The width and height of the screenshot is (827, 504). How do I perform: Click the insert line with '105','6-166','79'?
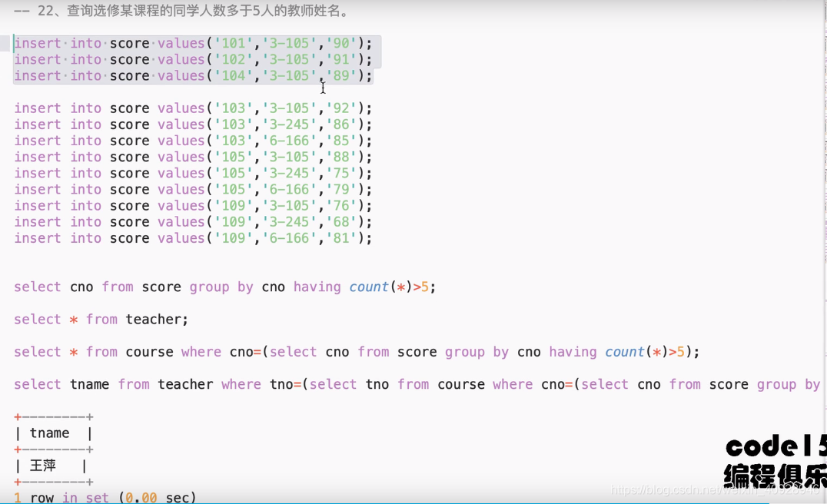tap(193, 190)
